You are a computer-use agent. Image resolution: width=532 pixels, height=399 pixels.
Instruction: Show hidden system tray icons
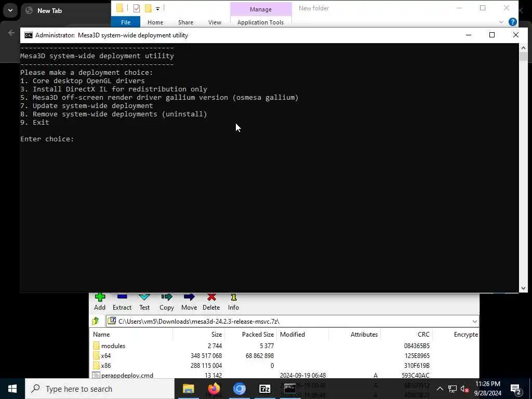pyautogui.click(x=440, y=389)
